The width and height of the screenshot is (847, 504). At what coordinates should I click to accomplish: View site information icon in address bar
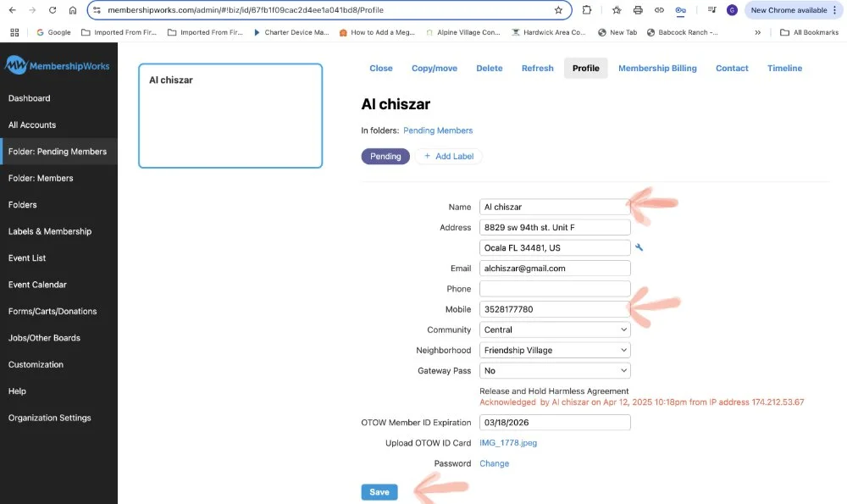[97, 9]
